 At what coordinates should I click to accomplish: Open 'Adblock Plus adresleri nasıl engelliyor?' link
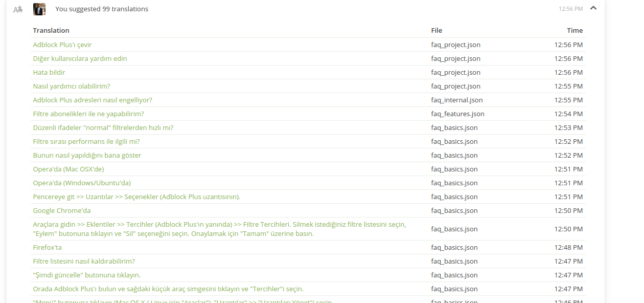tap(93, 100)
